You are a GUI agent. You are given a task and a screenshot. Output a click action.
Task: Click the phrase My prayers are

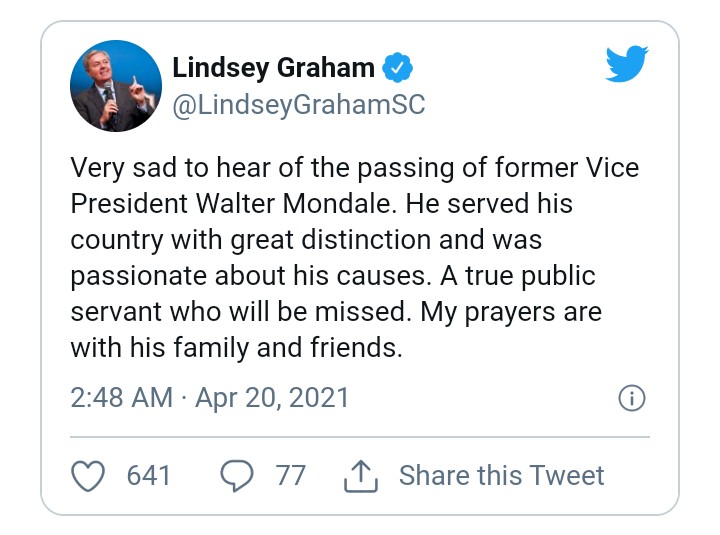510,312
